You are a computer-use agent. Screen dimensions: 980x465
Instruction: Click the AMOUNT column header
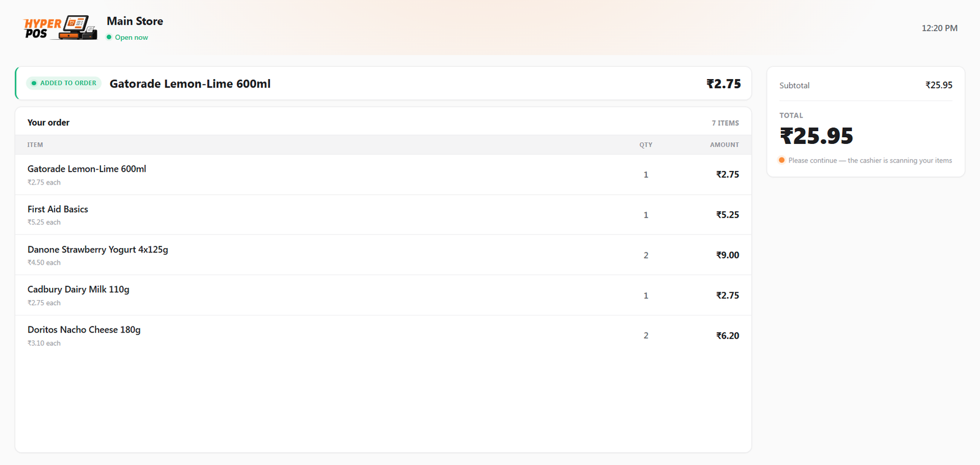[725, 145]
